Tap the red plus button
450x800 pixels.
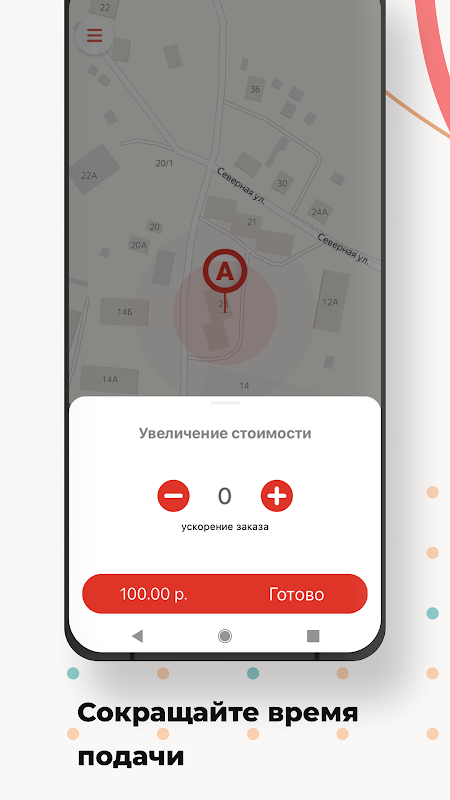[x=277, y=495]
